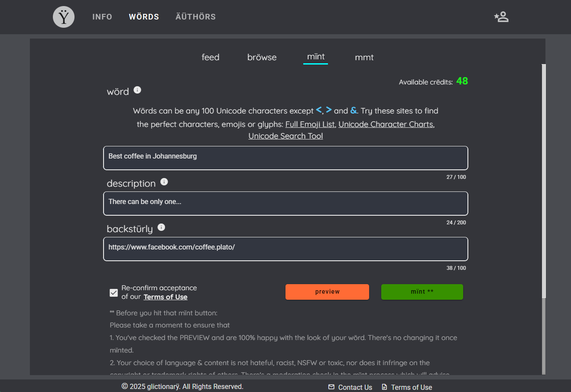The height and width of the screenshot is (392, 571).
Task: Click the info icon beside wörd
Action: pyautogui.click(x=137, y=90)
